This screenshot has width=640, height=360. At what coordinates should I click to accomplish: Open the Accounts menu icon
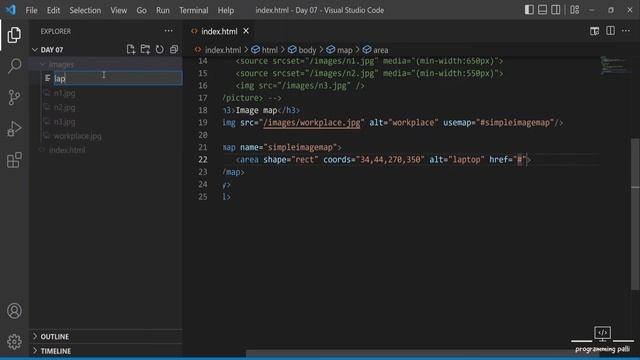coord(14,311)
